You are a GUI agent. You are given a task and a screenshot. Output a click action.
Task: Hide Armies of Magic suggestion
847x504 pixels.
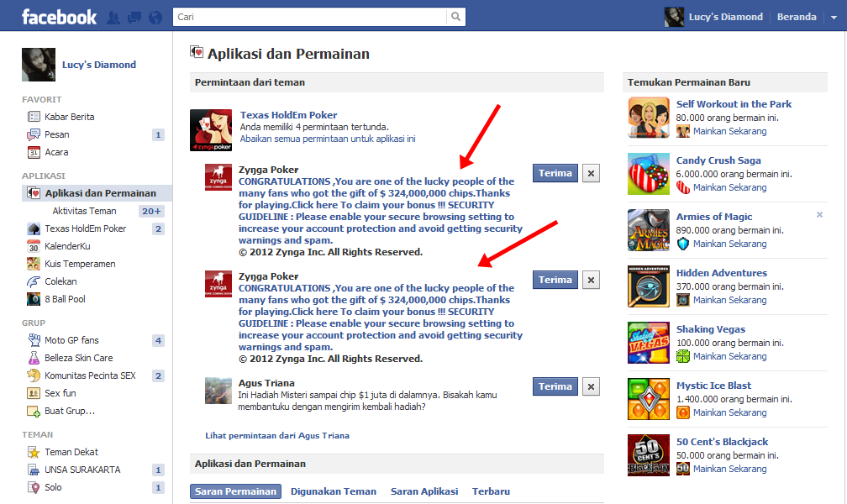pyautogui.click(x=819, y=214)
